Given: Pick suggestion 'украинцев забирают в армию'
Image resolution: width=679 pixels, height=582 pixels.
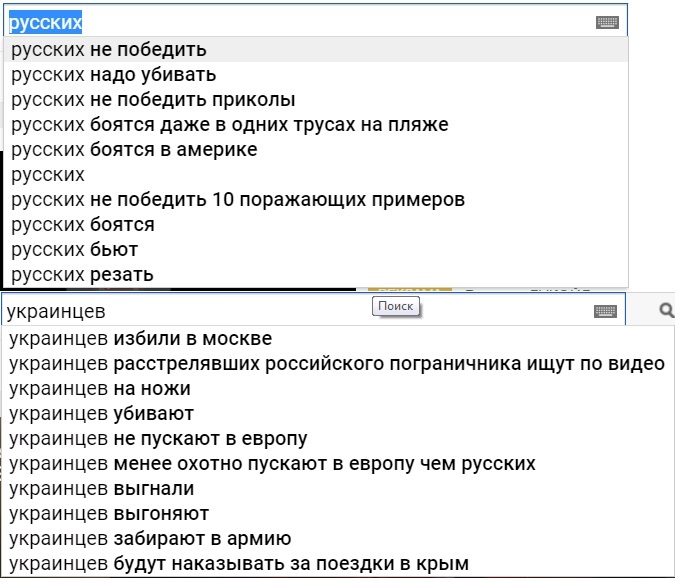Looking at the screenshot, I should click(338, 539).
